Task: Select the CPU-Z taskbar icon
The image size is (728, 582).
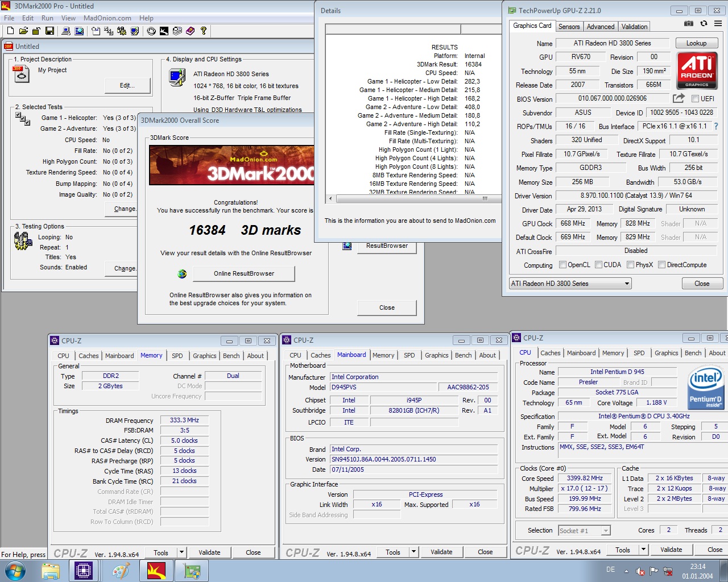Action: (x=84, y=571)
